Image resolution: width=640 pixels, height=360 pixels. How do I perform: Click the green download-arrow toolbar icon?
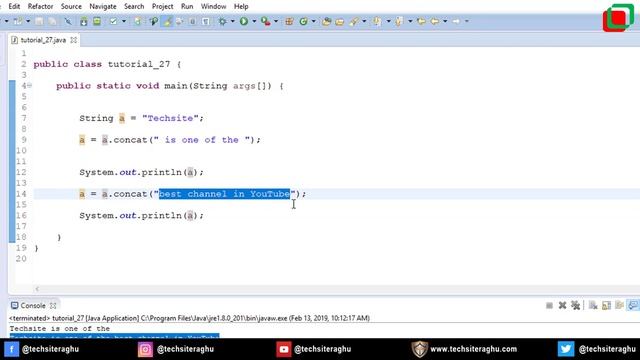pyautogui.click(x=83, y=21)
